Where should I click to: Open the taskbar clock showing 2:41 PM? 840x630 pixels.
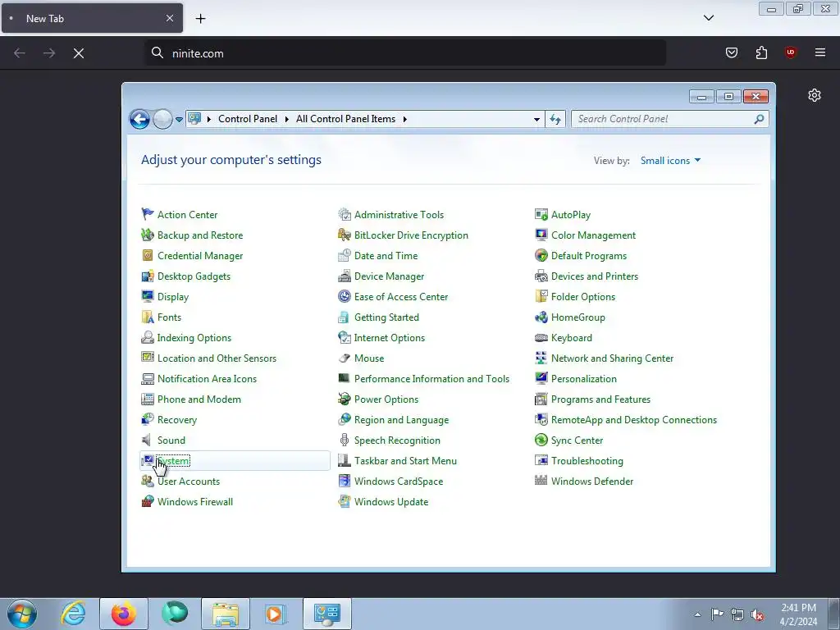pos(798,614)
